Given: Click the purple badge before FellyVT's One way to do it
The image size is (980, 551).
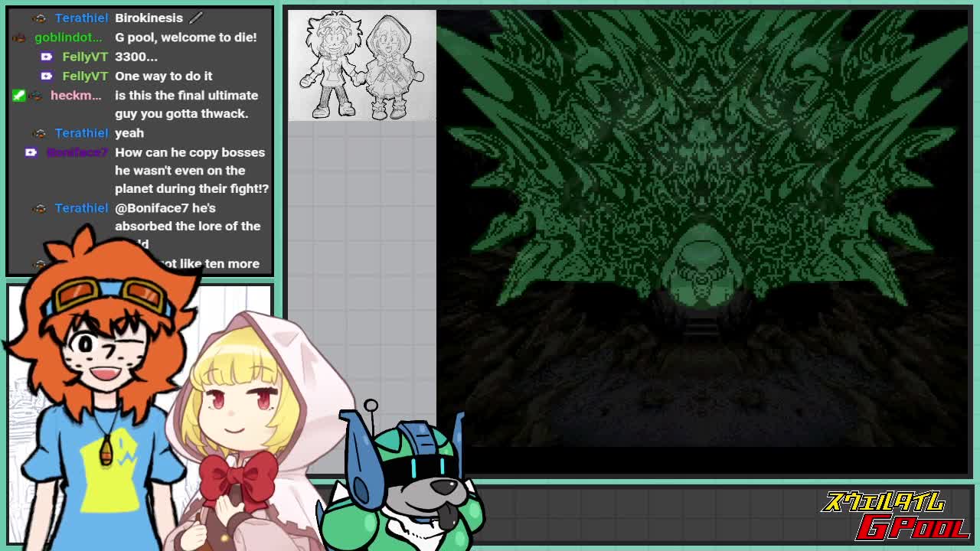Looking at the screenshot, I should (x=46, y=76).
